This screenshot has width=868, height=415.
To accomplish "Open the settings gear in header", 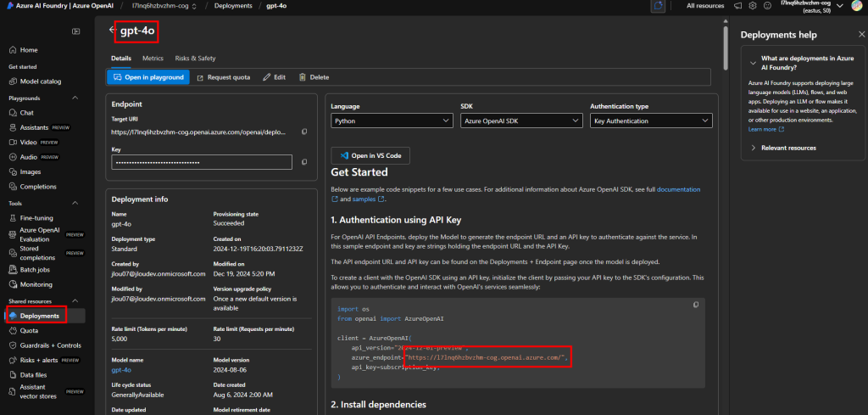I will click(753, 6).
